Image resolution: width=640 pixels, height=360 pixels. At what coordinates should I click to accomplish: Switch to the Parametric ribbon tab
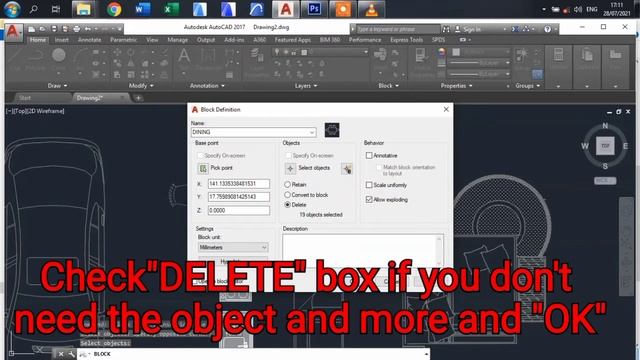[124, 40]
